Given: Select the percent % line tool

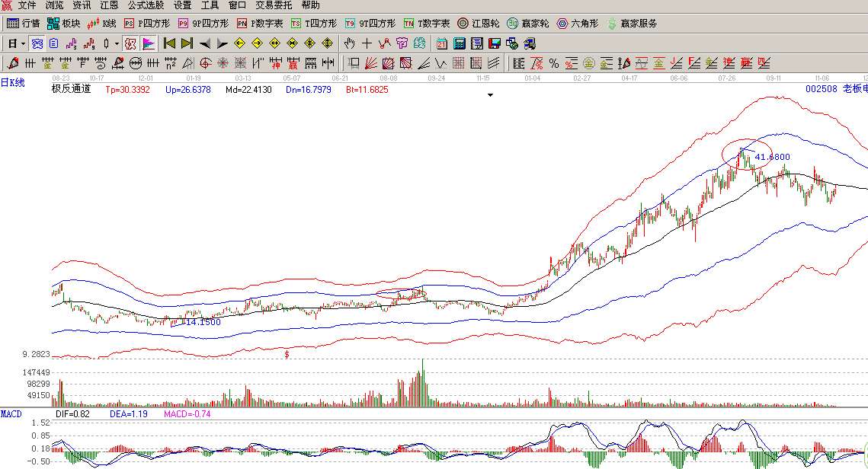Looking at the screenshot, I should (553, 63).
